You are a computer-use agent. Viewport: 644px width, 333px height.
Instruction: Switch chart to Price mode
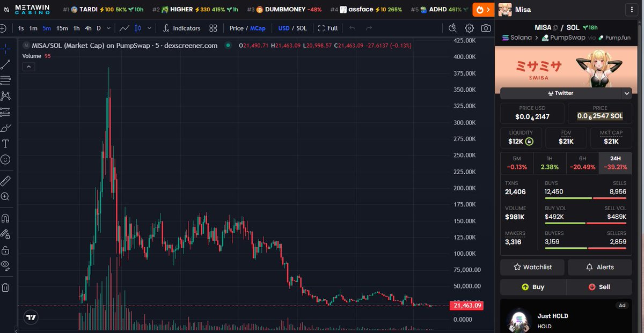(x=237, y=28)
